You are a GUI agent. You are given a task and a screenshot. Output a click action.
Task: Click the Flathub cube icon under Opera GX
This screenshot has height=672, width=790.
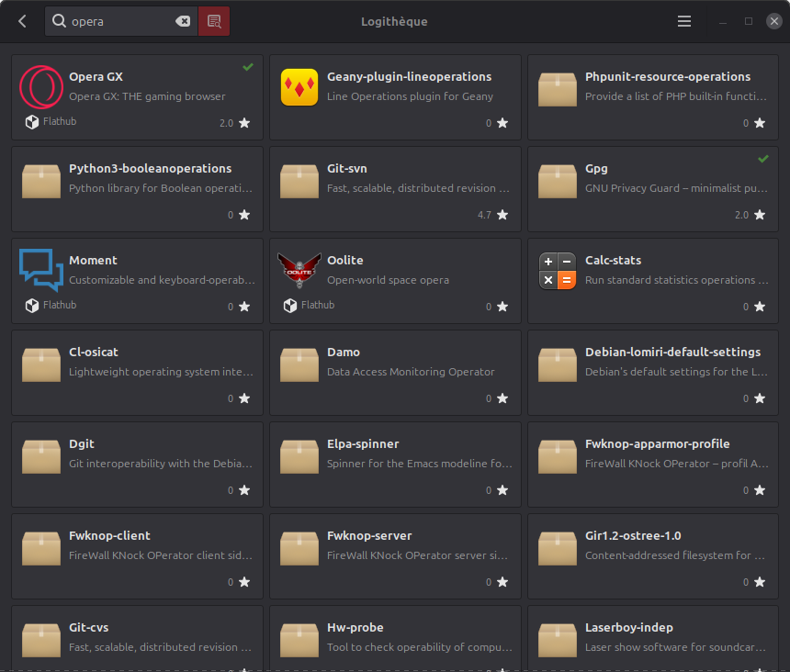tap(32, 122)
